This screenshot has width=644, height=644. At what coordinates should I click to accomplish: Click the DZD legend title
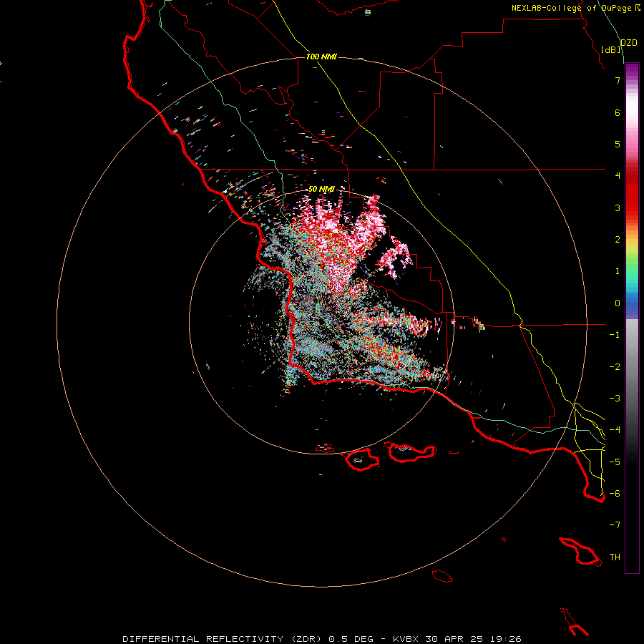point(628,43)
